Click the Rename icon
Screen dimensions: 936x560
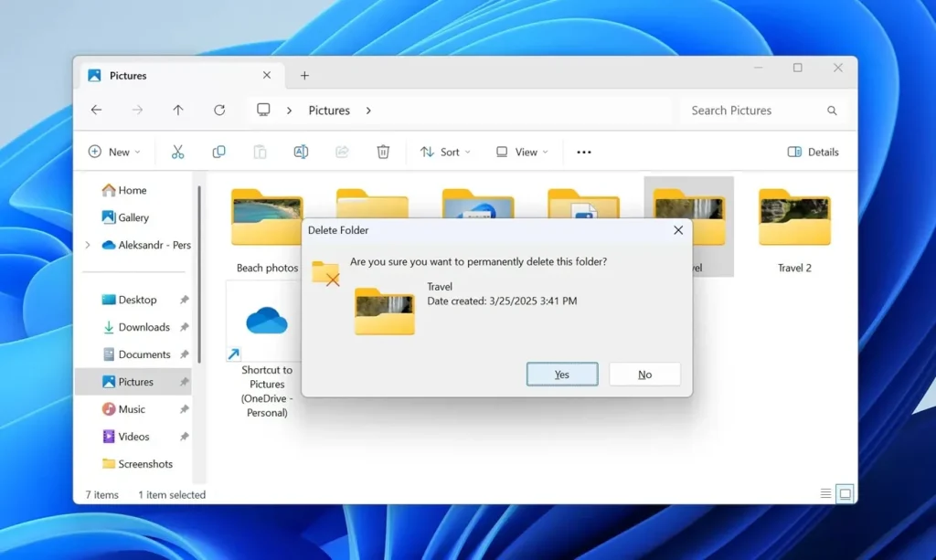pyautogui.click(x=301, y=152)
